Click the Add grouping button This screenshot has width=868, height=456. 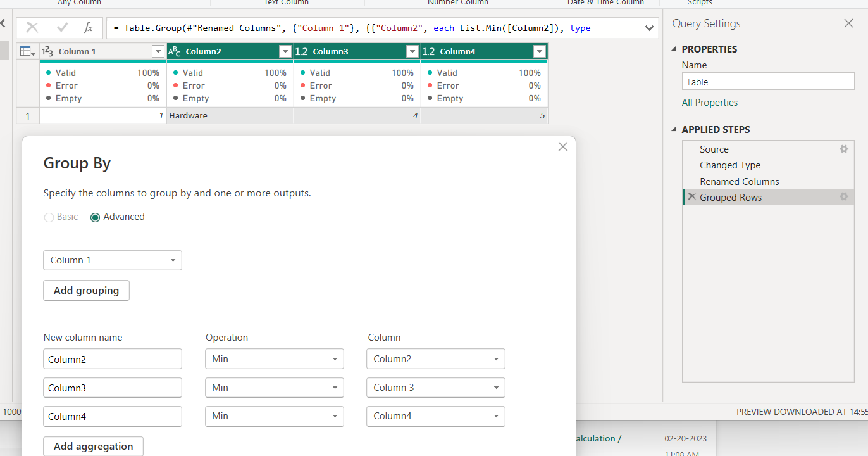coord(86,291)
